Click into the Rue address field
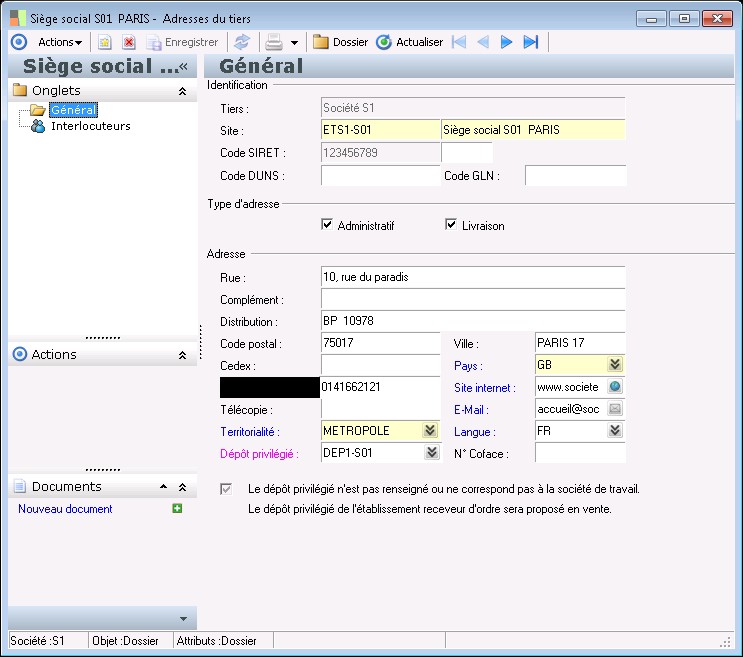 click(472, 277)
